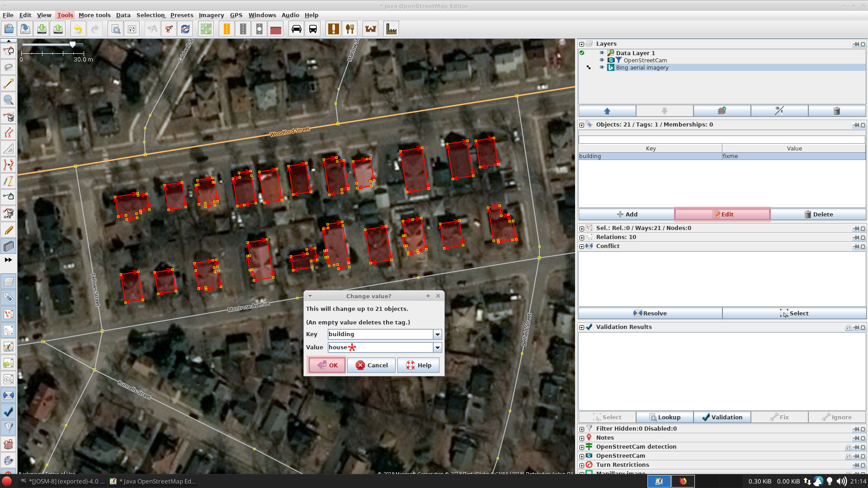Open the Value dropdown showing house

coord(437,347)
